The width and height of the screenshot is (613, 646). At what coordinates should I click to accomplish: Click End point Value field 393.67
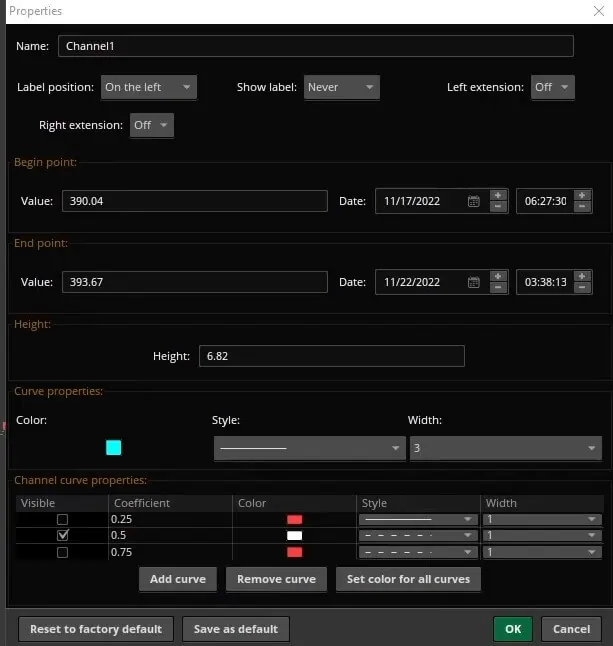point(195,282)
